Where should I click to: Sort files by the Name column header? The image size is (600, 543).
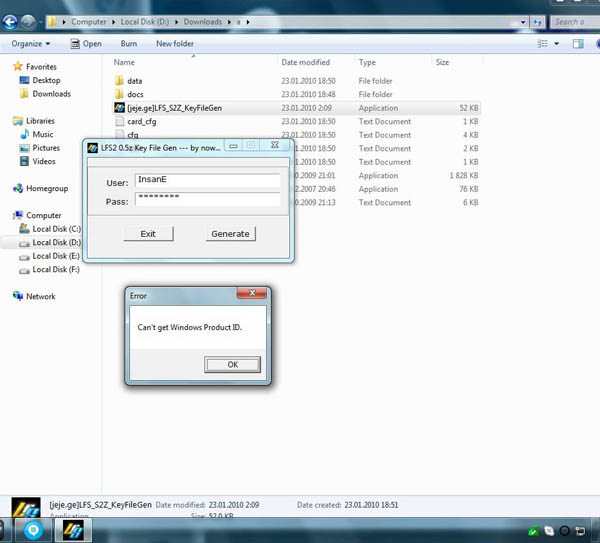[x=124, y=62]
